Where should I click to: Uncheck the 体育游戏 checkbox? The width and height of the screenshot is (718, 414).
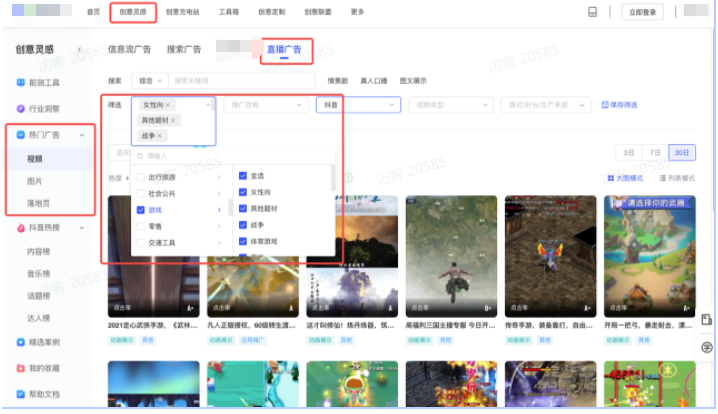(243, 241)
